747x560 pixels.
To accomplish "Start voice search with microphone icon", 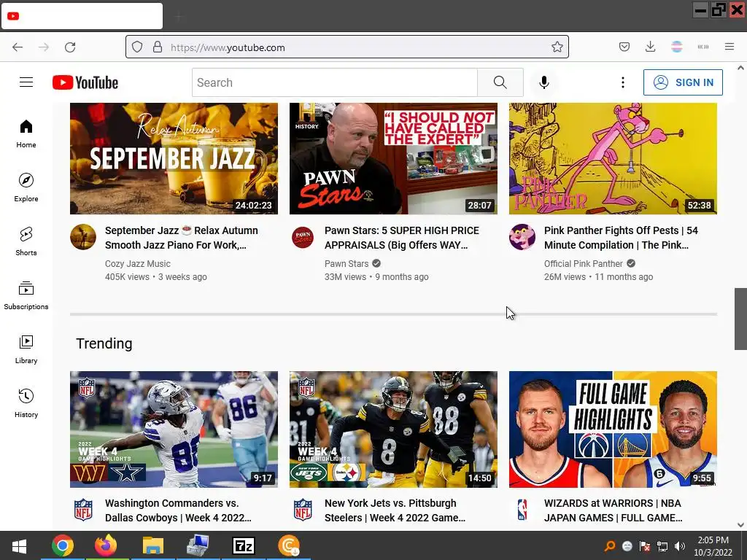I will 544,82.
